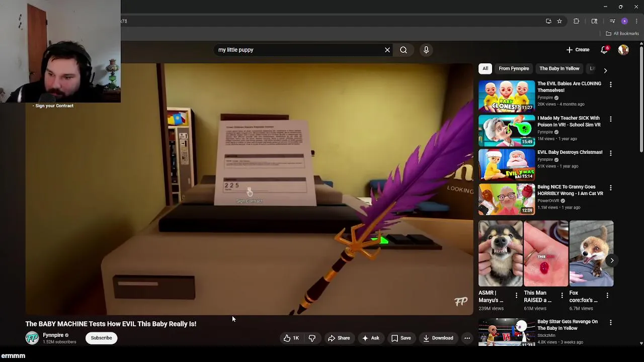
Task: Show next Shorts with arrow
Action: coord(612,260)
